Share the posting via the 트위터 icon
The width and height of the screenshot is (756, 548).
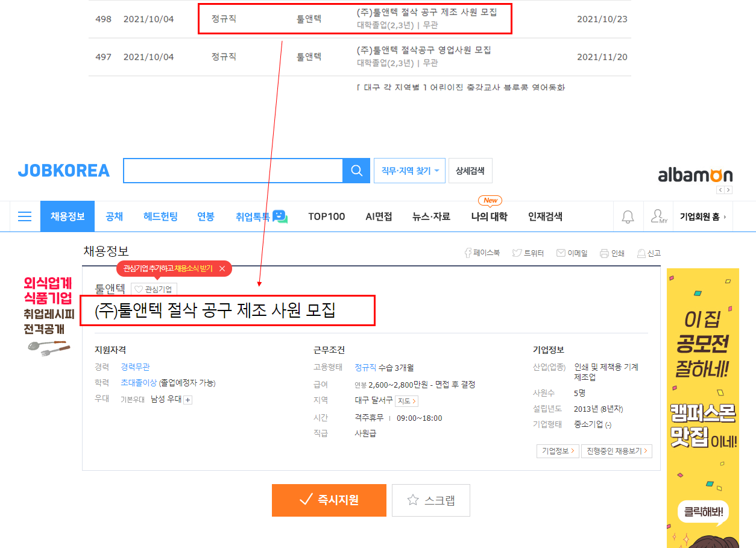coord(528,253)
